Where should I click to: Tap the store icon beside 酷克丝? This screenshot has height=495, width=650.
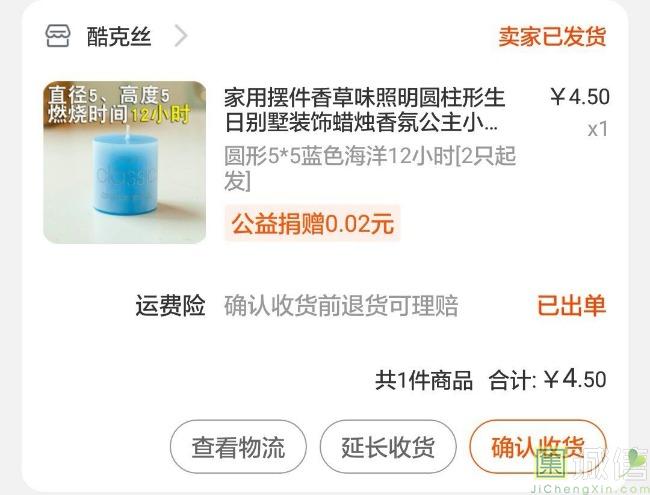coord(58,36)
